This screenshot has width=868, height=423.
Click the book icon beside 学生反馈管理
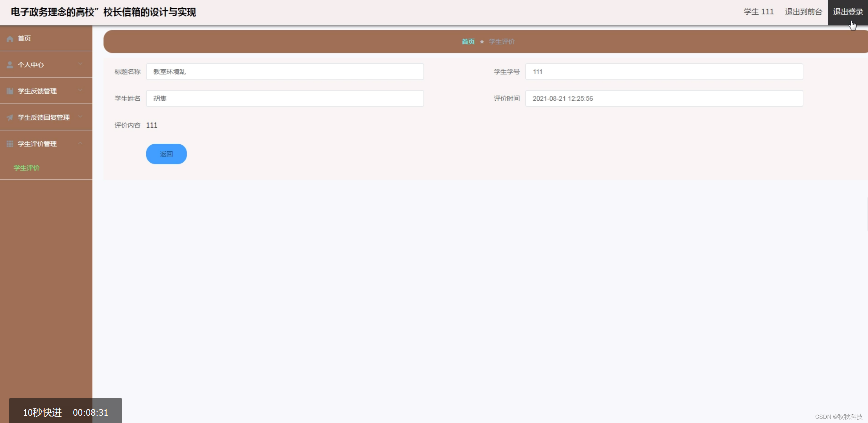pyautogui.click(x=10, y=91)
